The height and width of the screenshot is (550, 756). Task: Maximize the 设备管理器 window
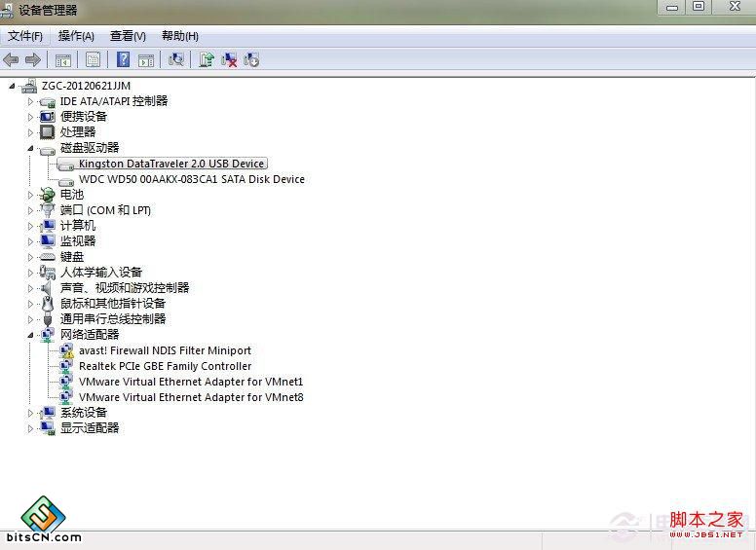point(699,6)
